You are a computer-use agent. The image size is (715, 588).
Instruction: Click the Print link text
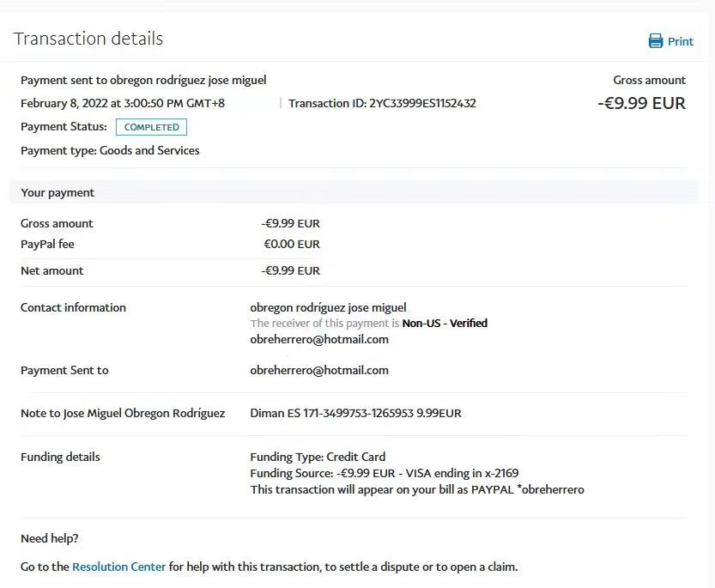click(x=681, y=41)
